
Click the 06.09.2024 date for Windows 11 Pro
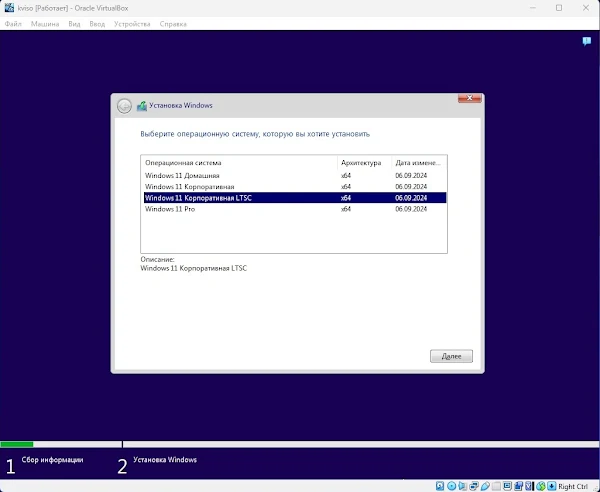pos(411,209)
